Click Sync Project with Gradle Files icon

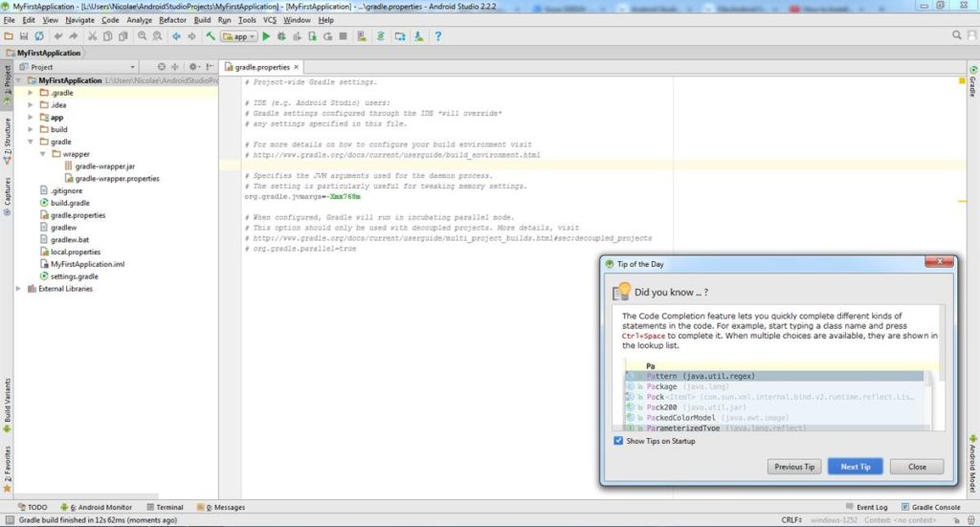380,36
